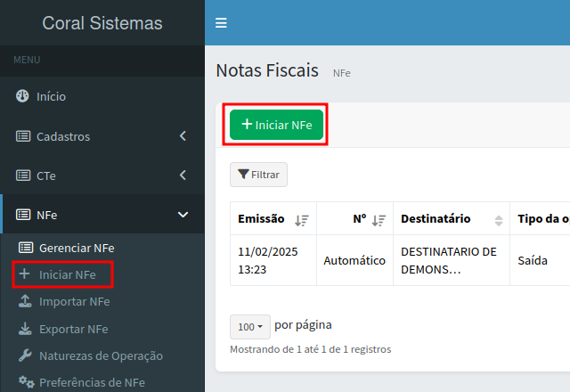570x392 pixels.
Task: Click the Gerenciar NFe icon
Action: [x=26, y=247]
